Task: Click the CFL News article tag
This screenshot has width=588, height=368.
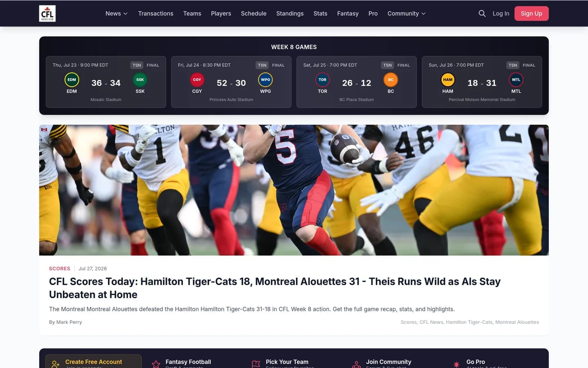Action: 431,322
